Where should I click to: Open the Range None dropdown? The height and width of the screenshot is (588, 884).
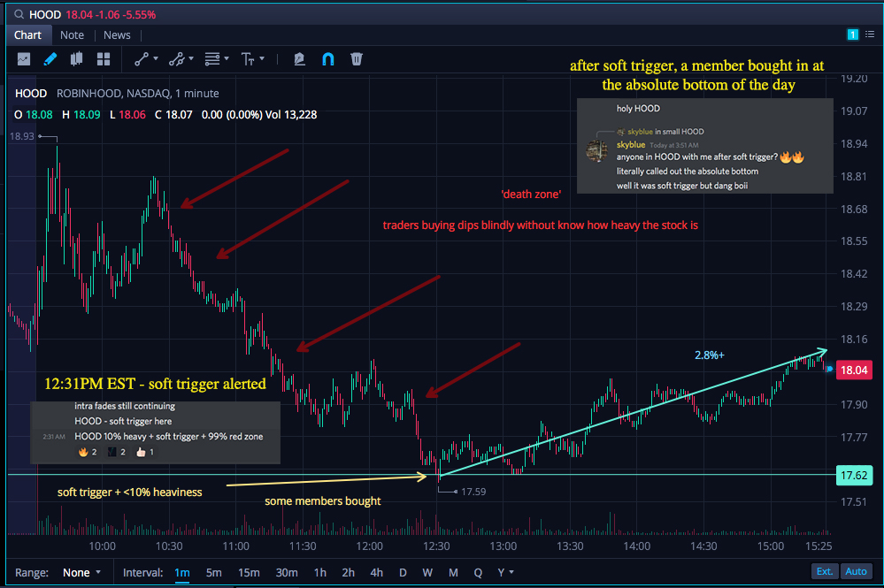(x=81, y=572)
